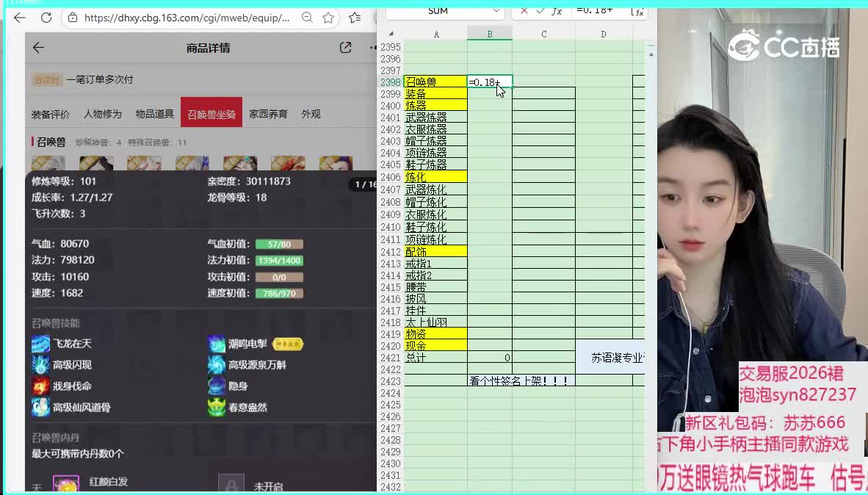The width and height of the screenshot is (868, 495).
Task: Switch to the 家园养育 tab
Action: pos(269,114)
